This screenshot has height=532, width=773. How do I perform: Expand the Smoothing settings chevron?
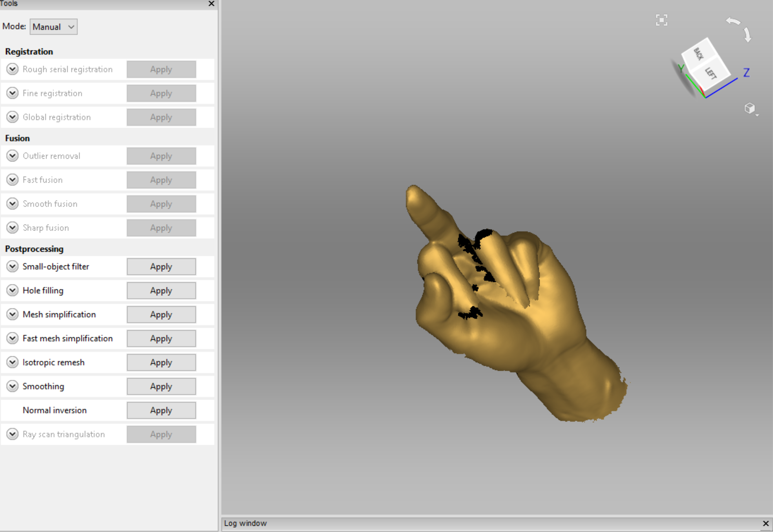[12, 386]
